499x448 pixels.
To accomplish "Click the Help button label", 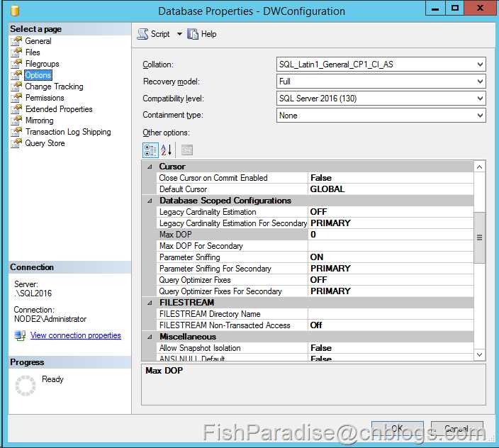I will click(209, 34).
